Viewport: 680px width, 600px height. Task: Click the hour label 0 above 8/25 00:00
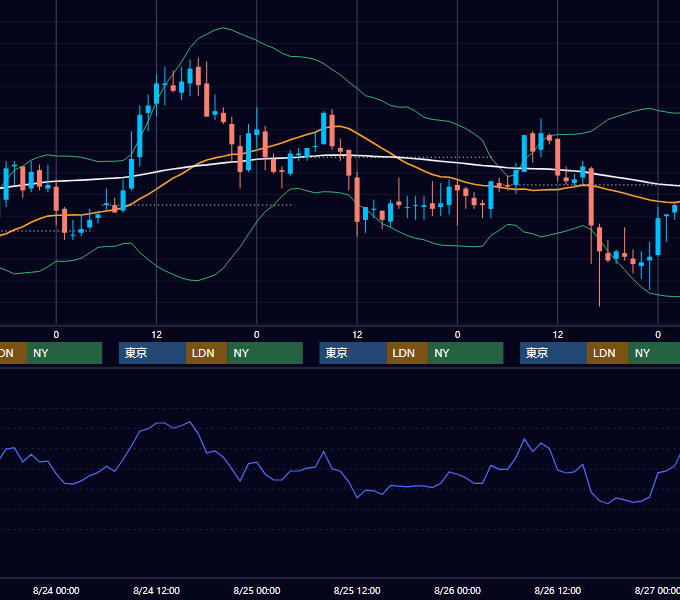point(257,335)
